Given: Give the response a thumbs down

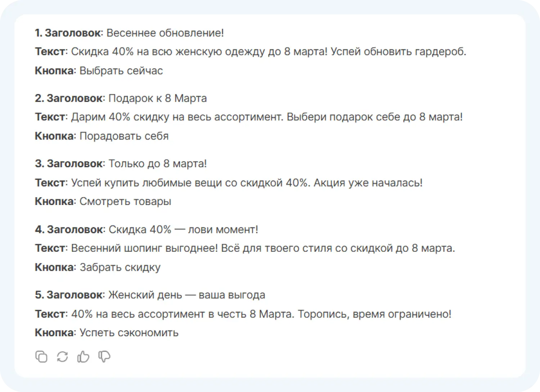Looking at the screenshot, I should pos(104,357).
